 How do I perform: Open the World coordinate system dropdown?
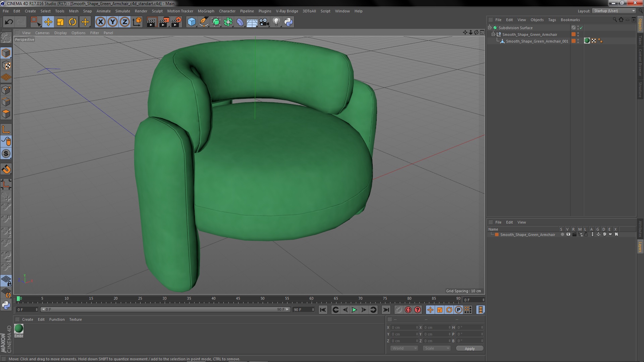[404, 348]
